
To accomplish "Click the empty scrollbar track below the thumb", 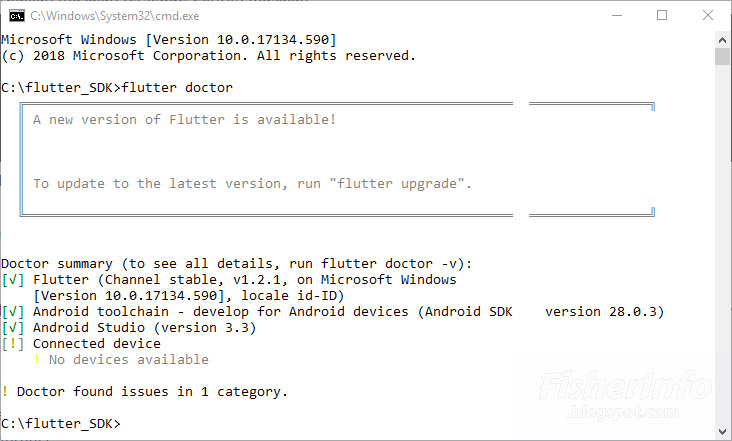I will coord(722,250).
